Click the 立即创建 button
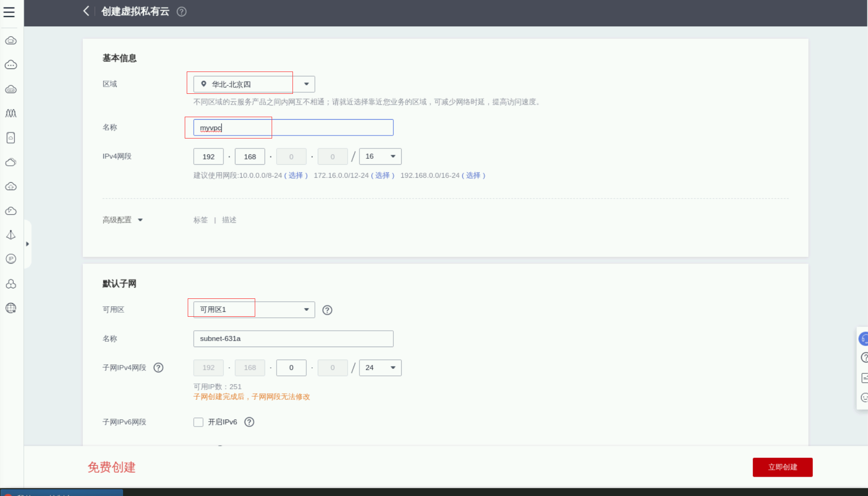 click(783, 467)
